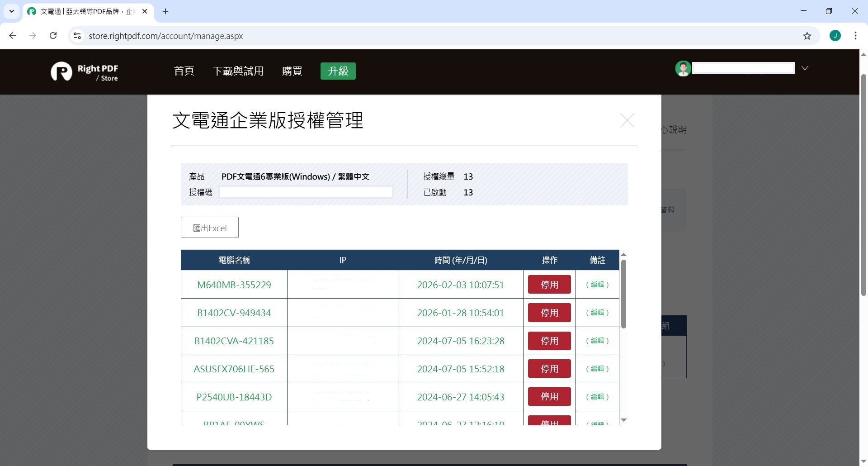Click the license table scrollbar thumb
This screenshot has width=868, height=466.
[624, 293]
